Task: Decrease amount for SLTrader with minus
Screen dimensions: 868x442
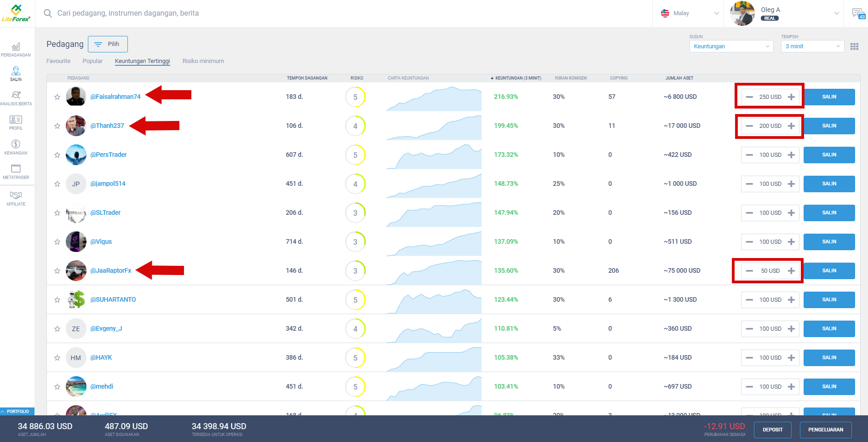Action: point(749,213)
